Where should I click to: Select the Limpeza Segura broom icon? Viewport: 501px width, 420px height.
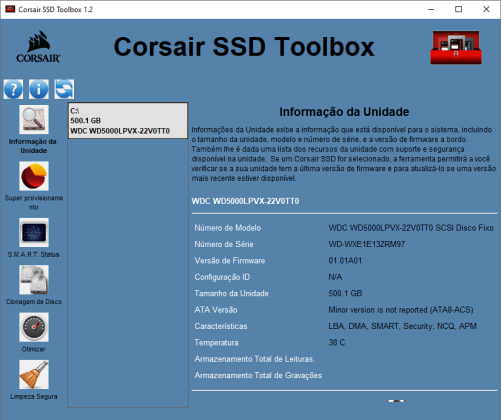pos(34,374)
